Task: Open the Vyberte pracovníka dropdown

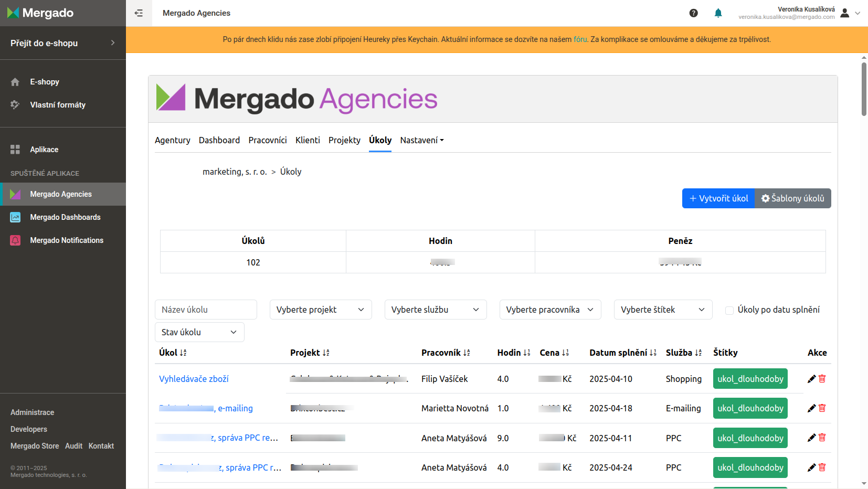Action: point(549,310)
